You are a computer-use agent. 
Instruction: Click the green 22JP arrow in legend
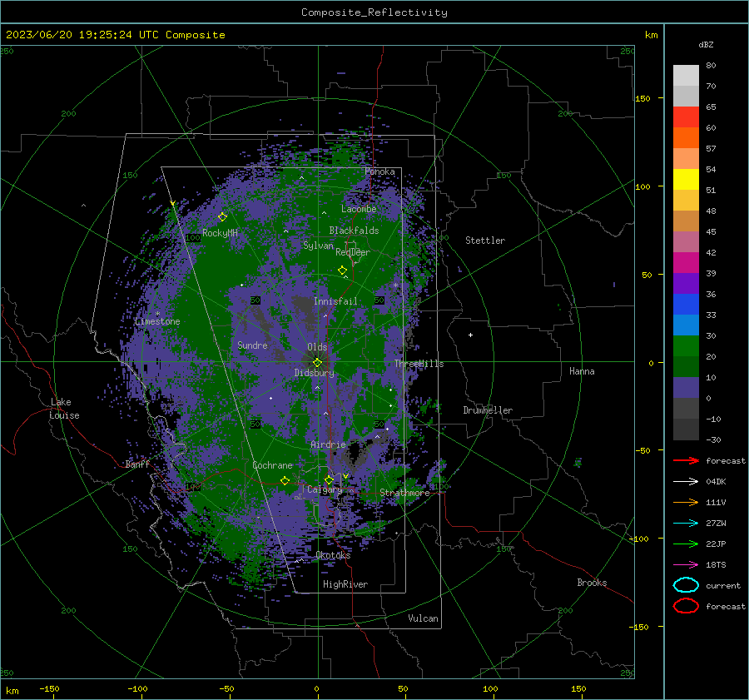pyautogui.click(x=686, y=544)
